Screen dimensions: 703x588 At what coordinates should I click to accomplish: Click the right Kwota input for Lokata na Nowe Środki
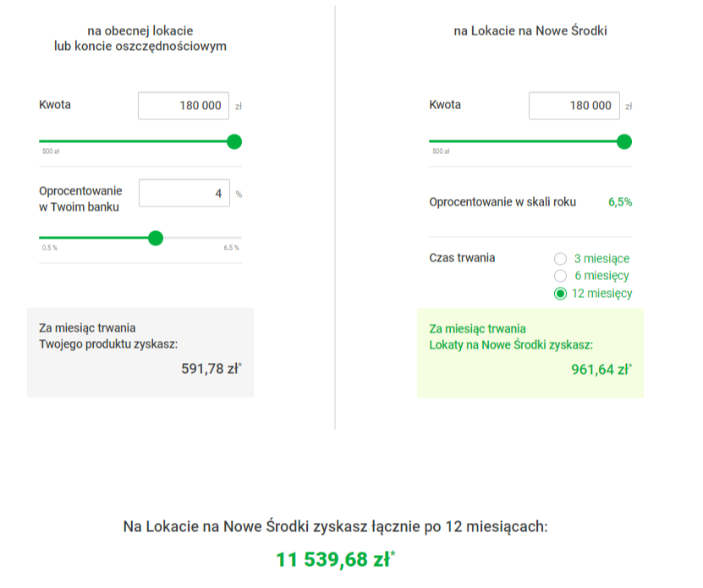click(574, 106)
